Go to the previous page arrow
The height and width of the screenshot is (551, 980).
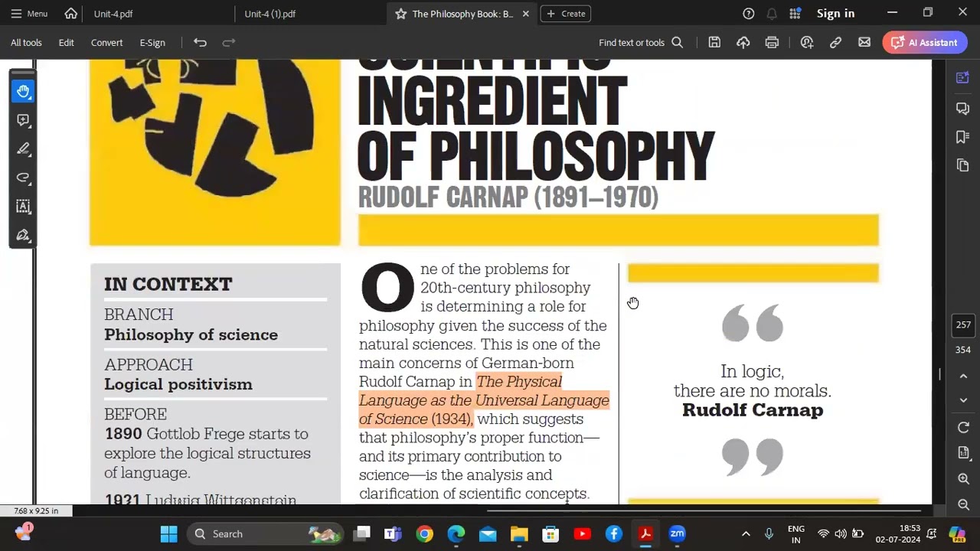[x=963, y=376]
